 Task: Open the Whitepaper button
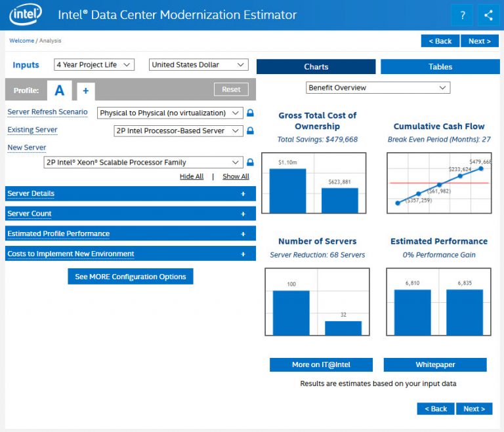click(435, 364)
